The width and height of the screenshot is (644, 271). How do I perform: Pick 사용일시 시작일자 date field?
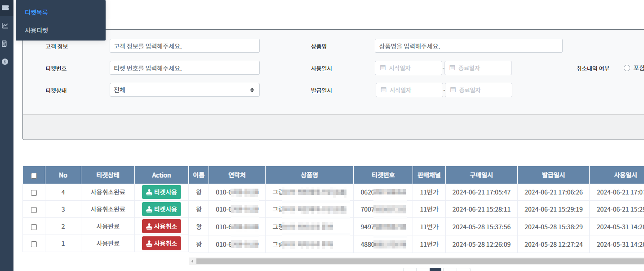[409, 68]
